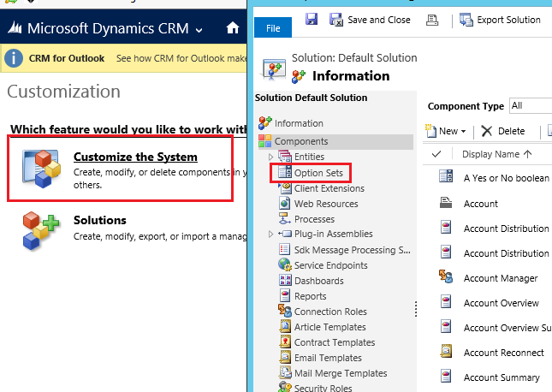Sort by the Display Name column header
The image size is (552, 392).
pos(496,154)
